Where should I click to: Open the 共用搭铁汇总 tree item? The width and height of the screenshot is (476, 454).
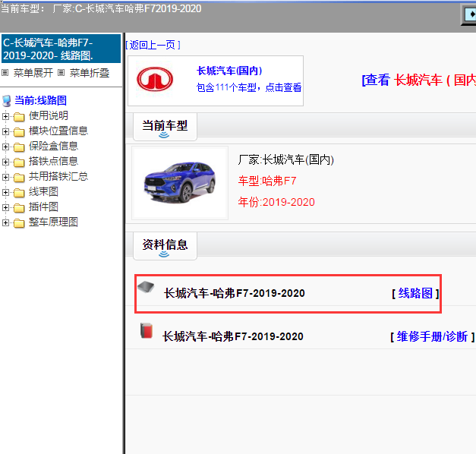(x=58, y=176)
